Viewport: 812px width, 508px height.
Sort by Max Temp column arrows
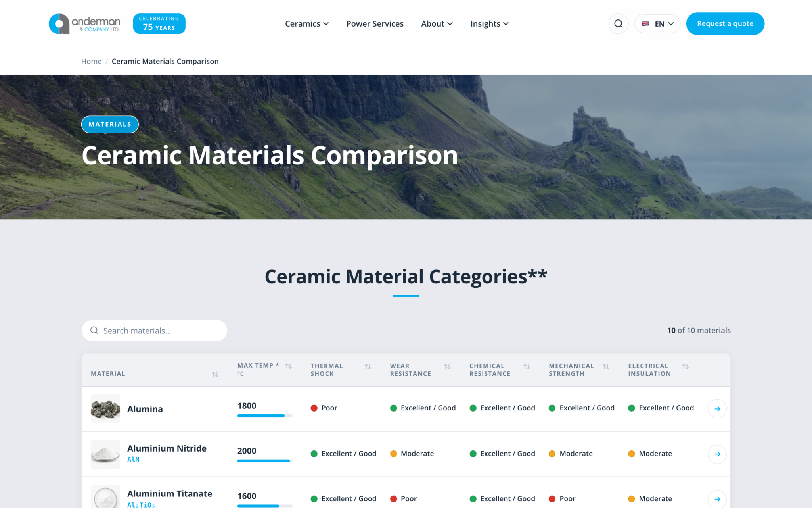289,366
